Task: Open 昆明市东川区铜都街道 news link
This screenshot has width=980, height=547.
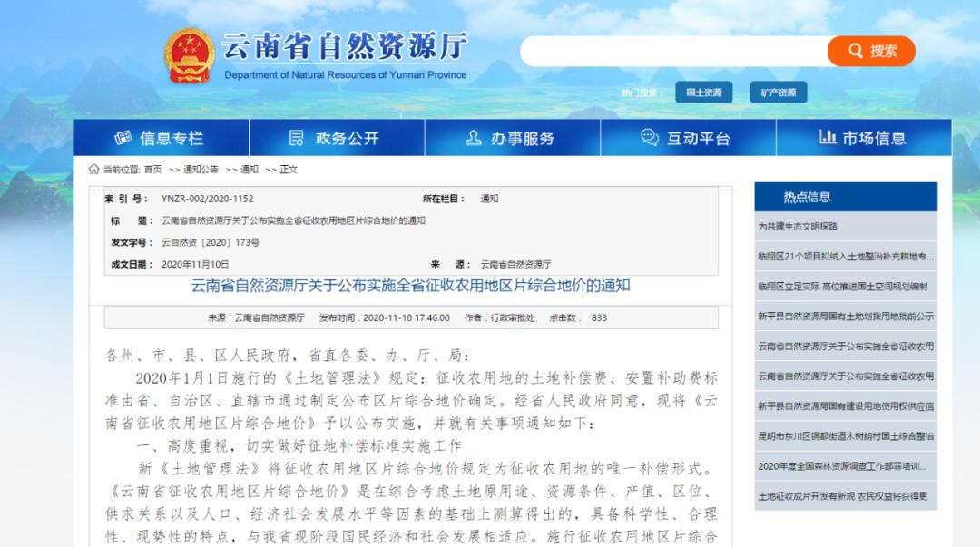Action: 846,436
